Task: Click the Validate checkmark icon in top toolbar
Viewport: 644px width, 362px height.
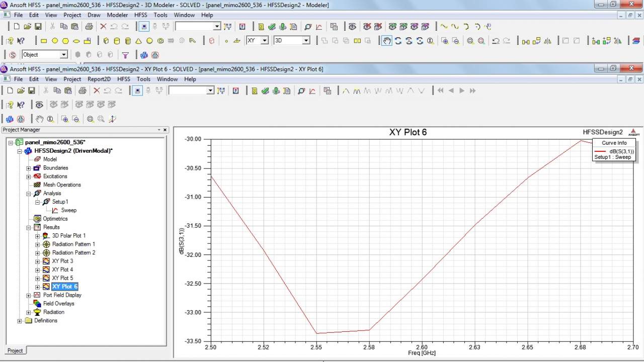Action: pos(272,27)
